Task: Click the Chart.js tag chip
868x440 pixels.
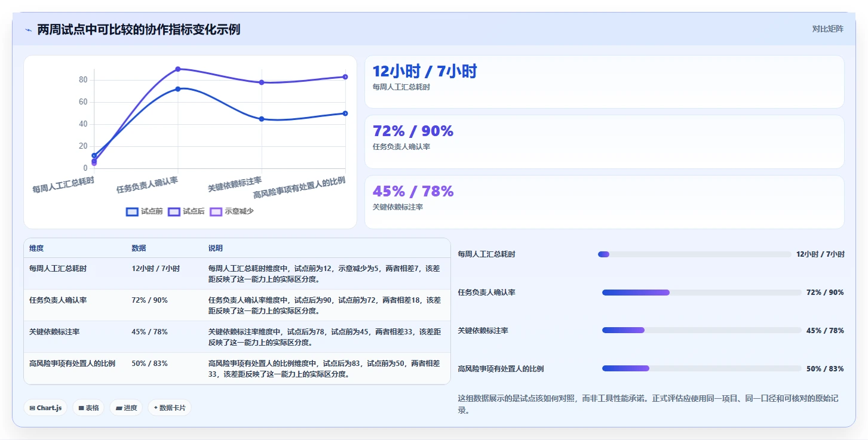Action: click(45, 408)
